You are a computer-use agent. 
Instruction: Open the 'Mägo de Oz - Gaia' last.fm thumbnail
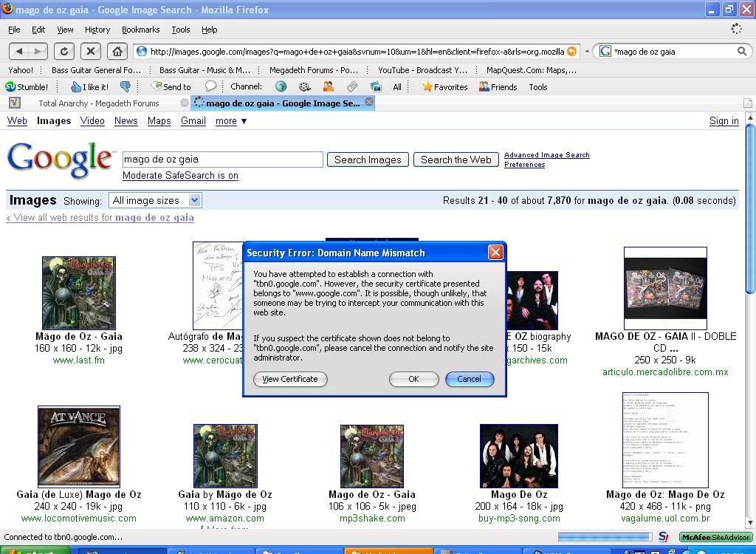coord(78,293)
